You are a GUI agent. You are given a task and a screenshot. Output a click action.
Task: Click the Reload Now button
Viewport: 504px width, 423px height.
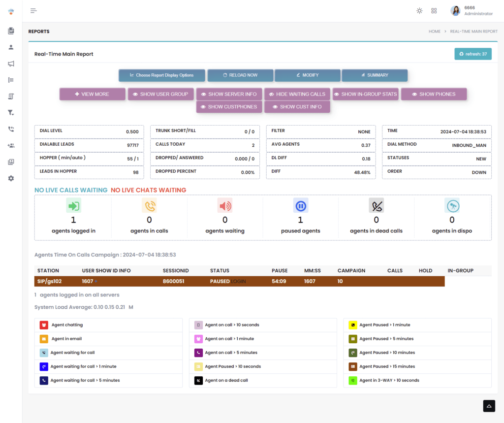pyautogui.click(x=240, y=75)
